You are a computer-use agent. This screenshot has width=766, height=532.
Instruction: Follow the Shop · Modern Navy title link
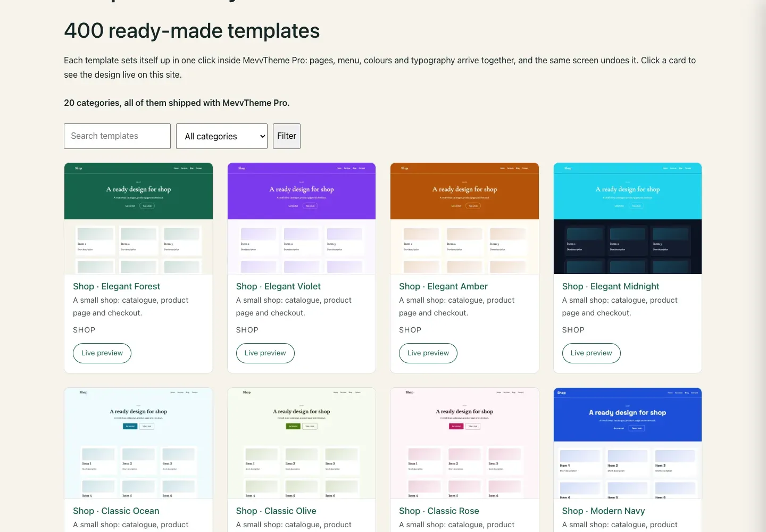click(x=603, y=511)
